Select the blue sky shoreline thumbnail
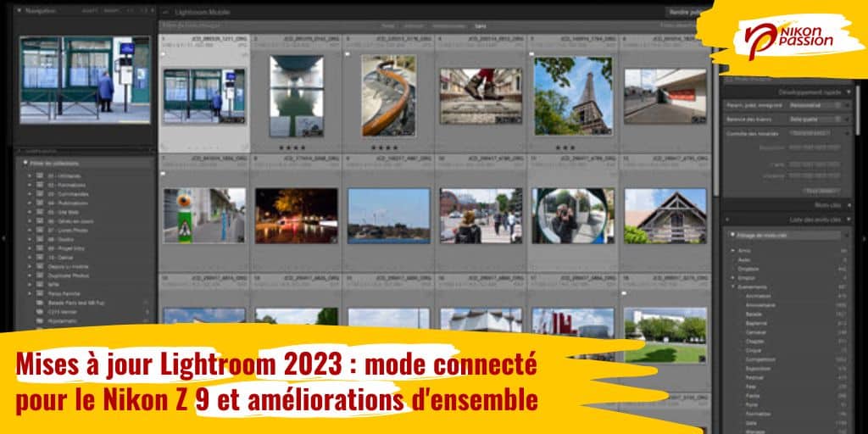868x434 pixels. (x=388, y=216)
